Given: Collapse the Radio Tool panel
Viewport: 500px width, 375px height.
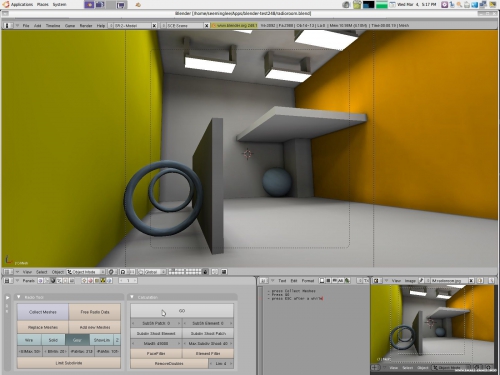Looking at the screenshot, I should click(19, 297).
